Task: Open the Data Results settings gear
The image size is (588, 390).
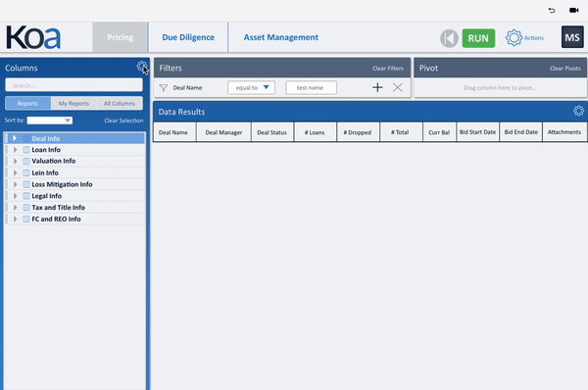Action: tap(578, 111)
